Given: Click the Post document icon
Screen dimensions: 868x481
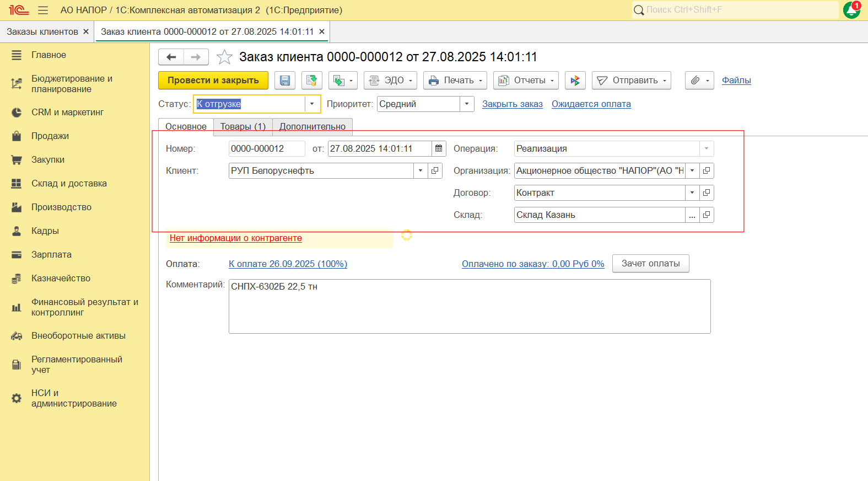Looking at the screenshot, I should [311, 81].
